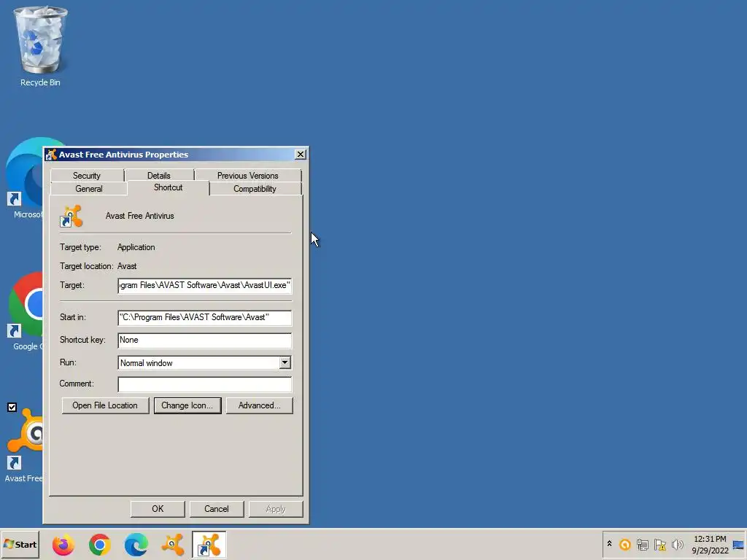Click the active Avast Properties taskbar button

coord(209,545)
